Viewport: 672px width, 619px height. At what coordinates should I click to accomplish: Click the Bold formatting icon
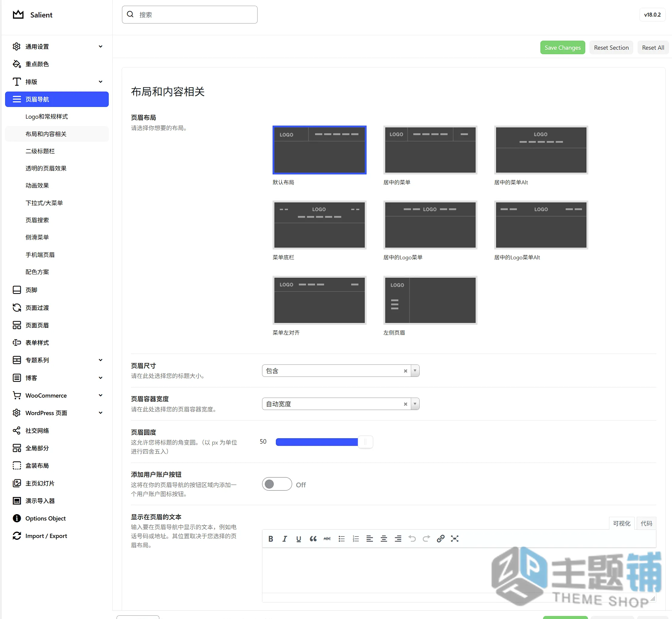coord(271,539)
